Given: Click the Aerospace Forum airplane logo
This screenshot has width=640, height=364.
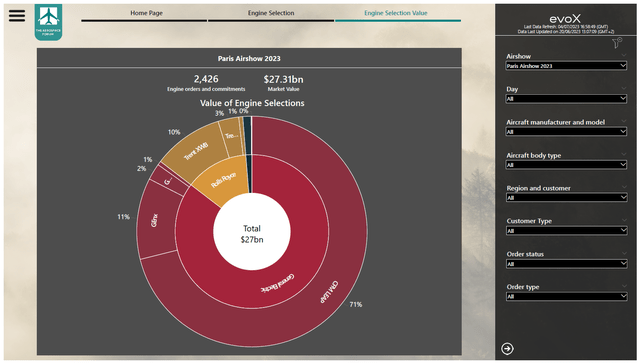Looking at the screenshot, I should click(x=48, y=22).
